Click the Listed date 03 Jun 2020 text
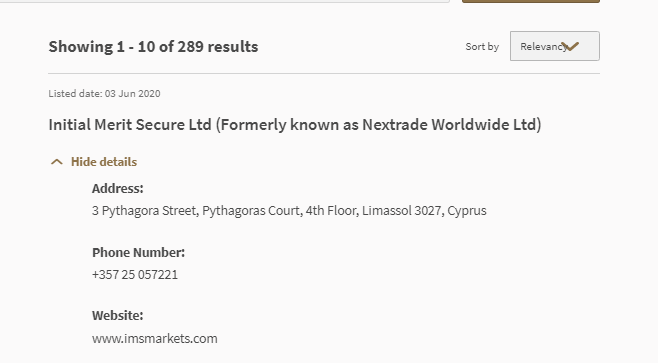Screen dimensions: 658x363 (104, 94)
